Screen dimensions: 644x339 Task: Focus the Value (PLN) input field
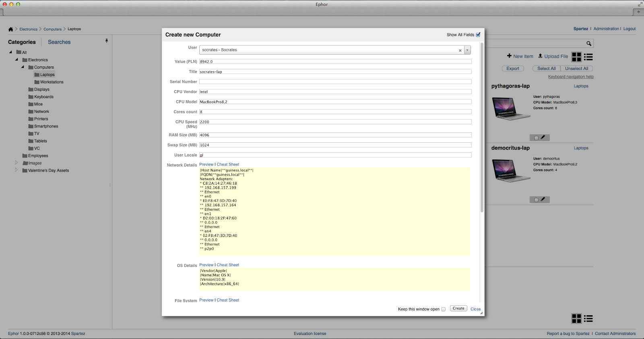335,62
